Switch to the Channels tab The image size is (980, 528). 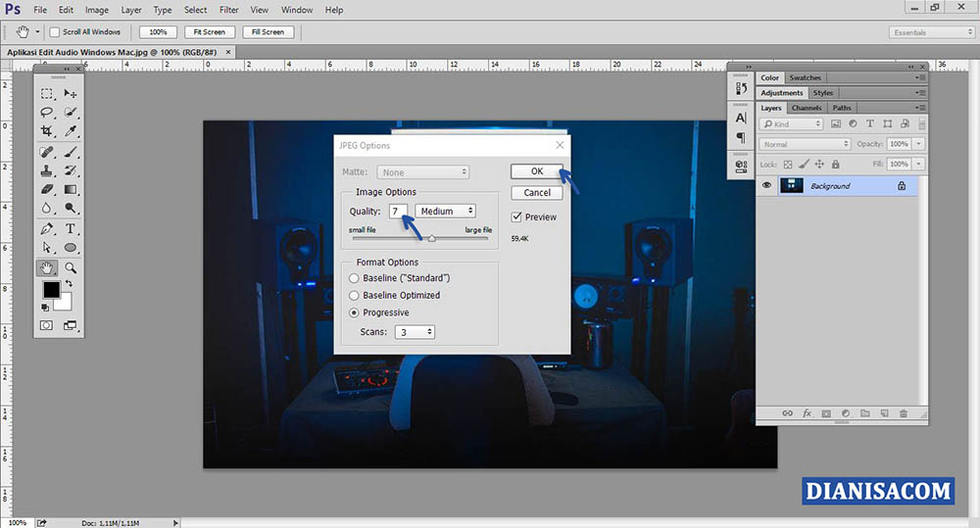tap(807, 108)
